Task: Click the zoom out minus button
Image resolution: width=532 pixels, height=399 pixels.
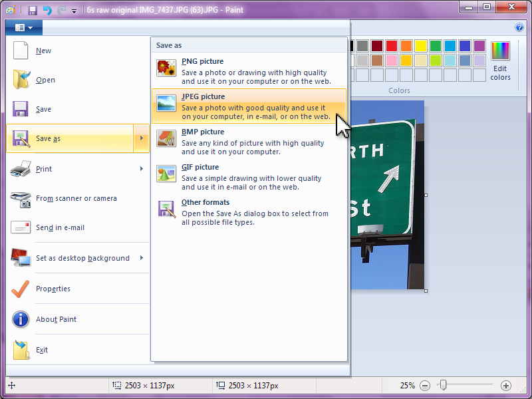Action: point(425,386)
